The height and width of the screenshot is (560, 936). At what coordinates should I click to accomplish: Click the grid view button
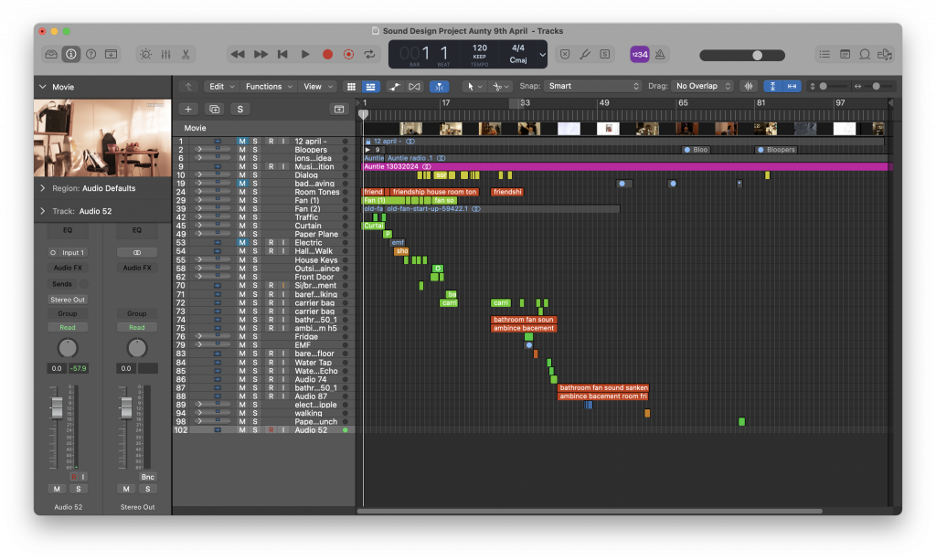point(351,87)
